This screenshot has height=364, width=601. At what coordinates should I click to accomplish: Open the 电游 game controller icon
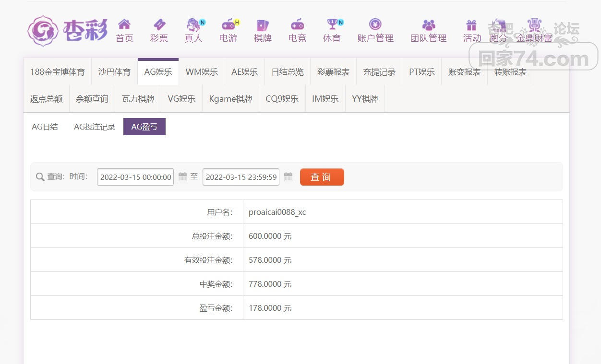[228, 24]
